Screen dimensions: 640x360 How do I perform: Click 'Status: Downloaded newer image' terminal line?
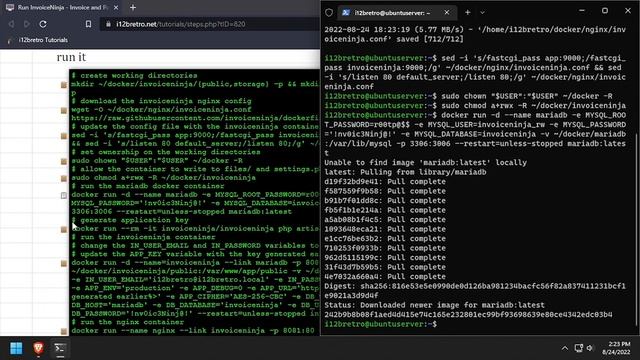point(434,305)
